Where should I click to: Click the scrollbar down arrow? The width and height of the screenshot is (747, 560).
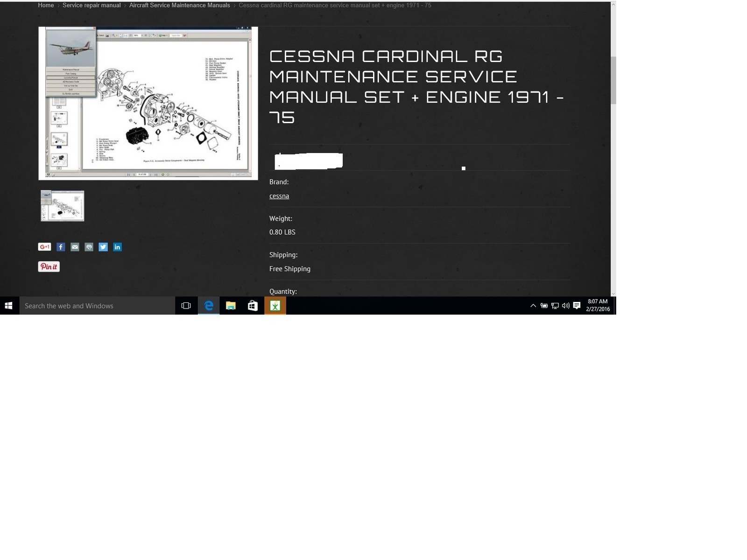click(613, 294)
